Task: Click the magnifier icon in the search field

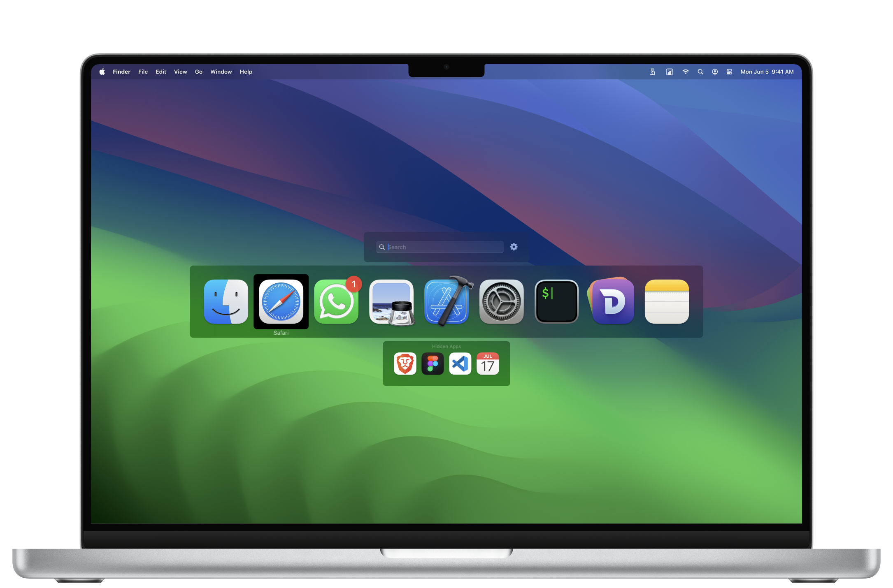Action: 382,247
